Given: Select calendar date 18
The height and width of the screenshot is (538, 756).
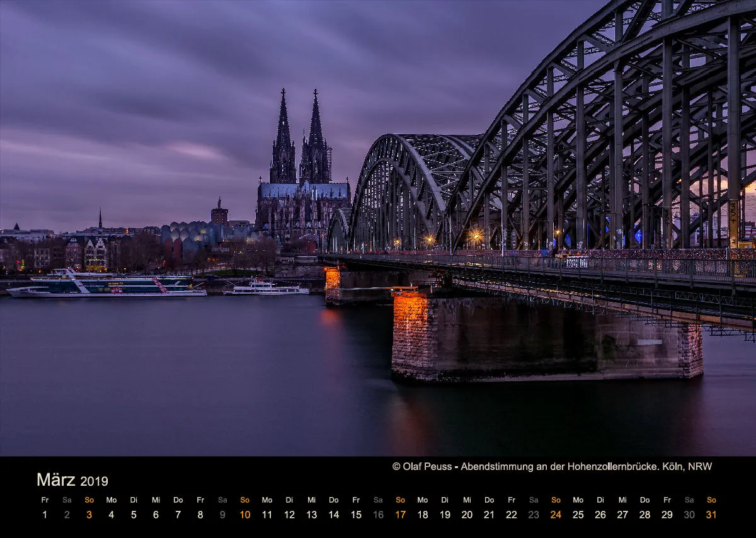Looking at the screenshot, I should [423, 515].
